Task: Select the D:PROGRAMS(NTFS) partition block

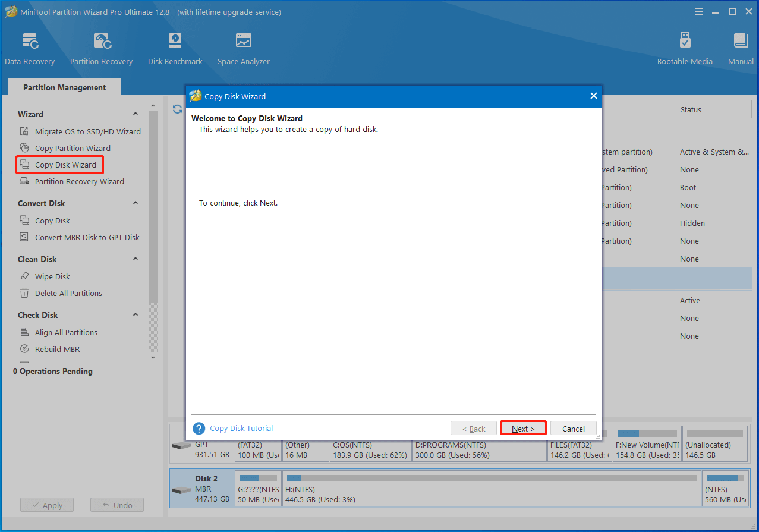Action: [479, 450]
